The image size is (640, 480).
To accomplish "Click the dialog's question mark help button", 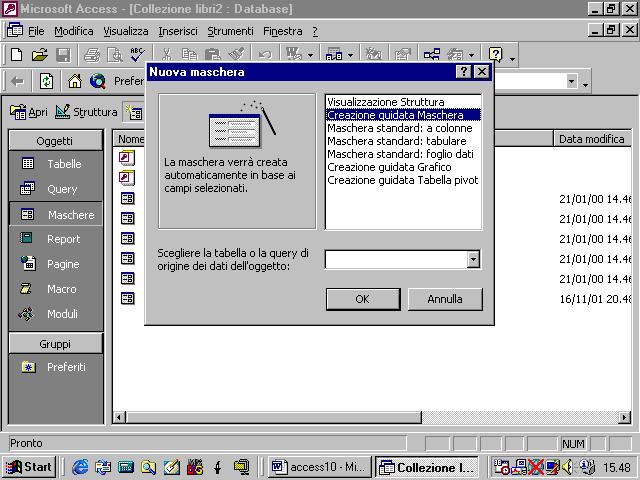I will click(463, 72).
